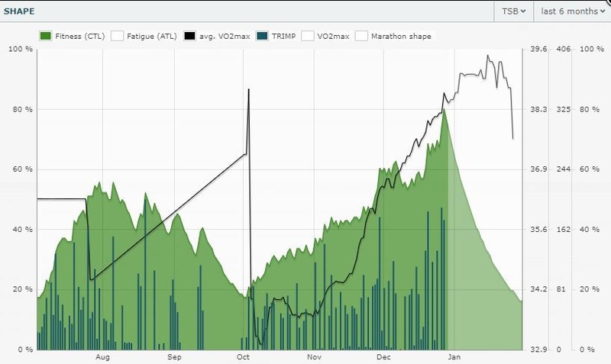Toggle the TRIMP teal legend swatch
The height and width of the screenshot is (364, 611).
[262, 36]
